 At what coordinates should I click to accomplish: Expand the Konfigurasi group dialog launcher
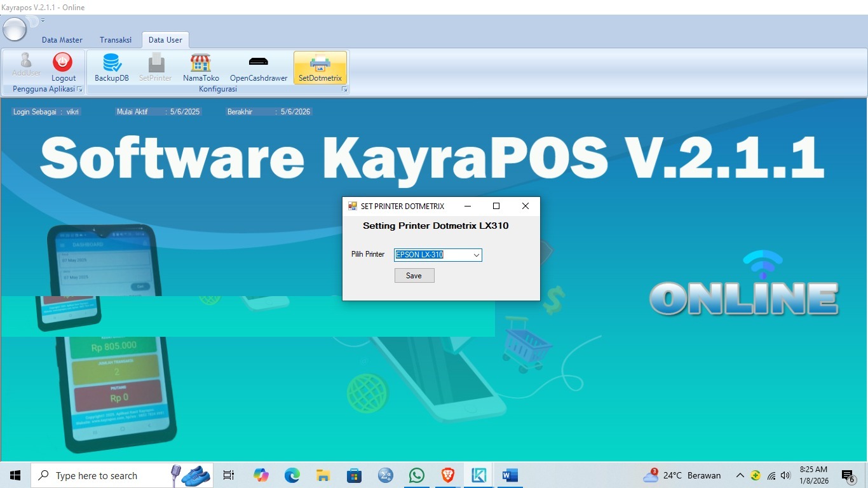click(344, 90)
